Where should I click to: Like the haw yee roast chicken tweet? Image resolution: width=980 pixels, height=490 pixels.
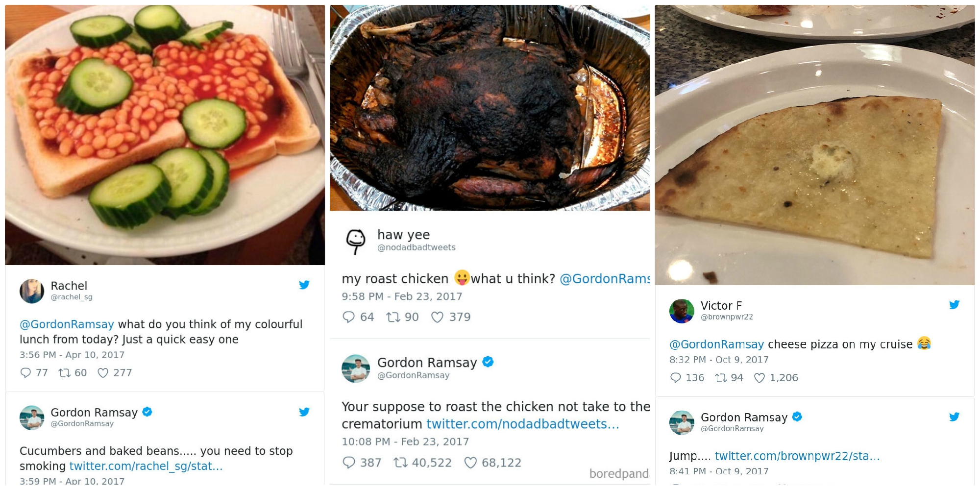(x=437, y=317)
